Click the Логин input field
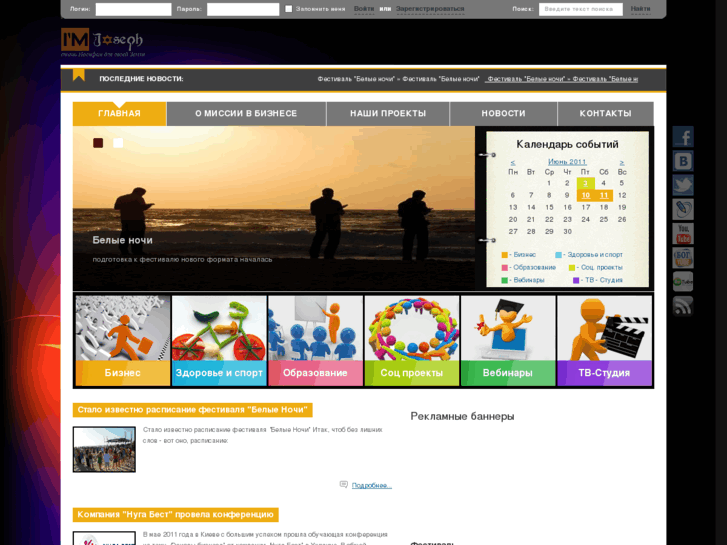Viewport: 727px width, 545px height. (134, 9)
